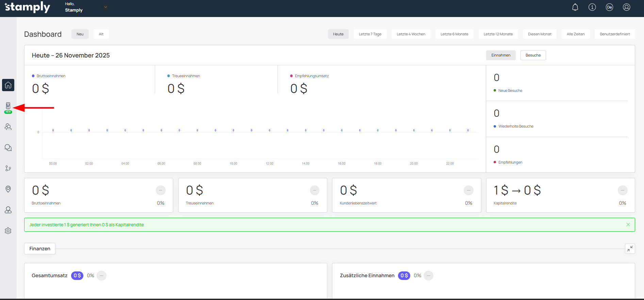Toggle chart to Besuche view
Viewport: 644px width, 300px height.
click(x=533, y=55)
